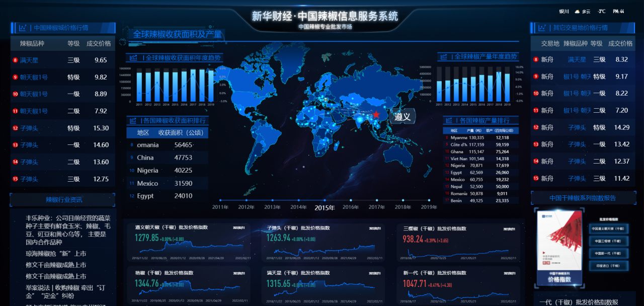
Task: Open the 印度进口（干椒） index button
Action: (608, 265)
